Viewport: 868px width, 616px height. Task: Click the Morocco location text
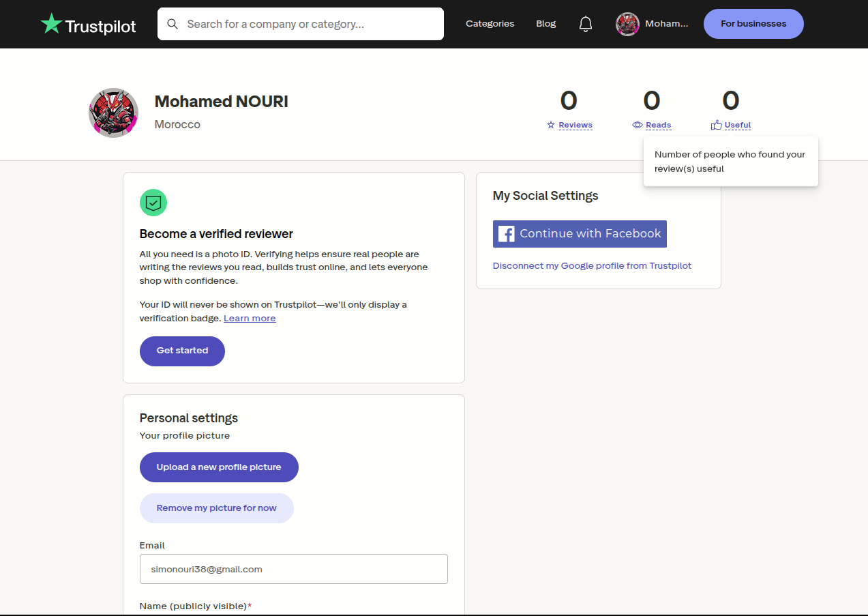pyautogui.click(x=177, y=125)
